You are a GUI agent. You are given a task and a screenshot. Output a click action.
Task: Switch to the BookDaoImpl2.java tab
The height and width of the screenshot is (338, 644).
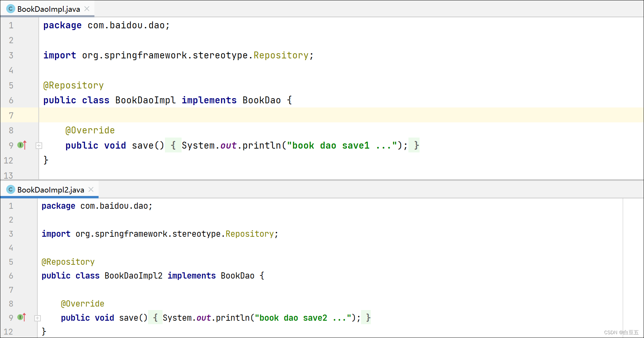coord(50,190)
